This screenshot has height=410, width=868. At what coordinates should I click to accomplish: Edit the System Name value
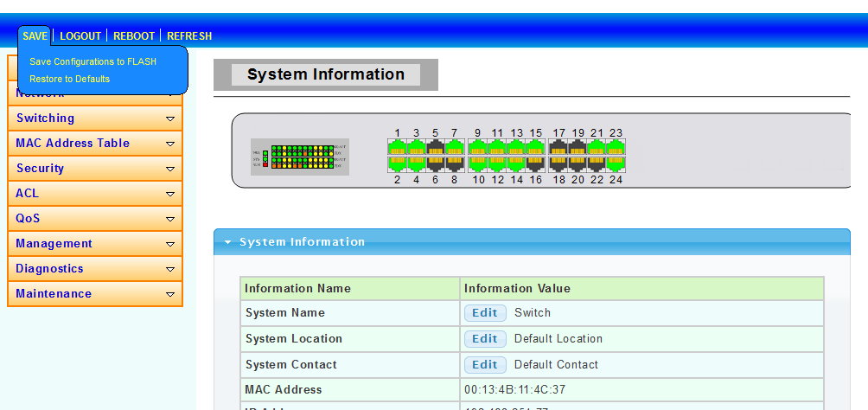484,313
